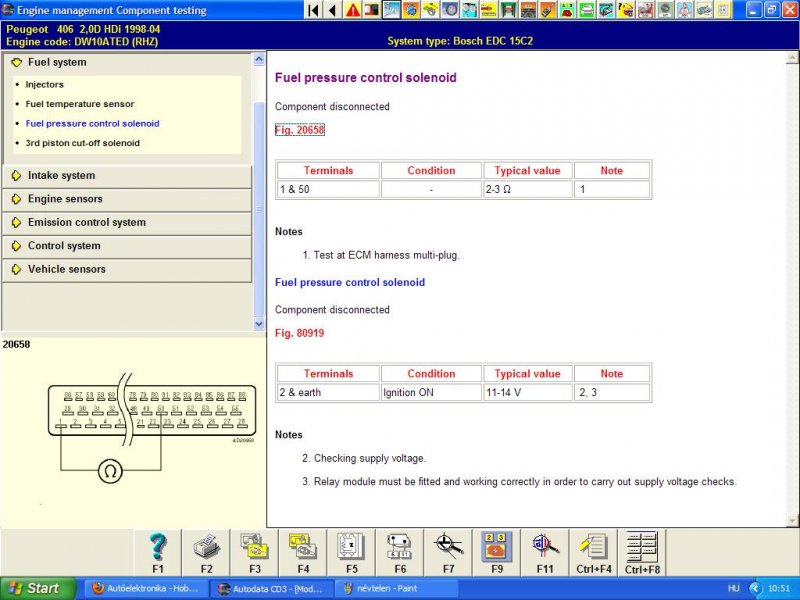Switch to Autóelektronika Firefox taskbar window
800x600 pixels.
146,588
